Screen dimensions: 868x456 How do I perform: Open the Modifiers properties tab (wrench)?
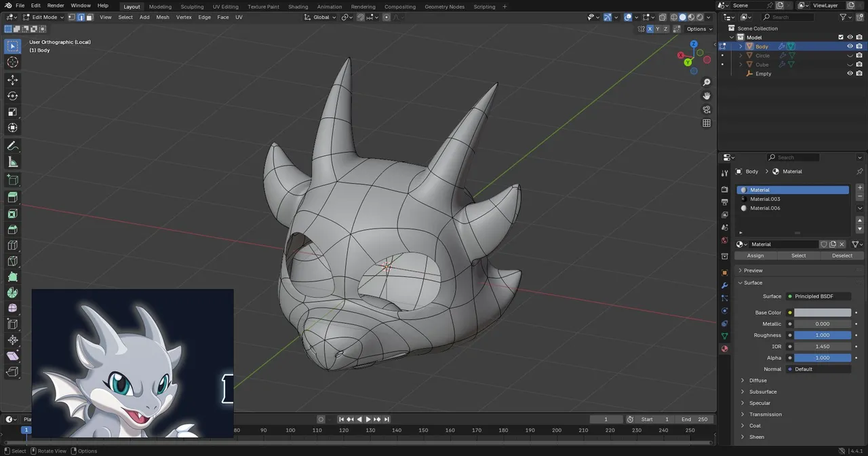coord(724,285)
